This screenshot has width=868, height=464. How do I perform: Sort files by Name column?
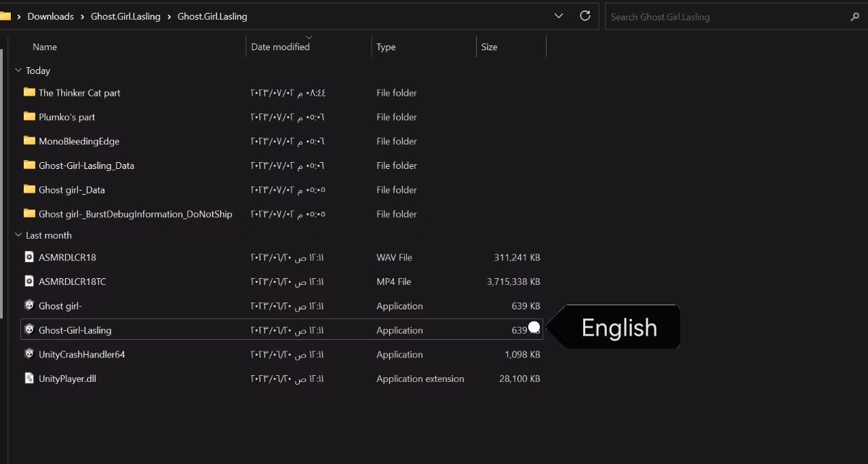pos(45,47)
